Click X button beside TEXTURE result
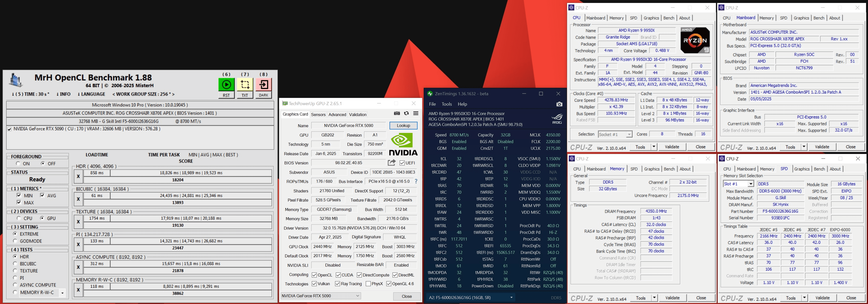 [x=78, y=222]
